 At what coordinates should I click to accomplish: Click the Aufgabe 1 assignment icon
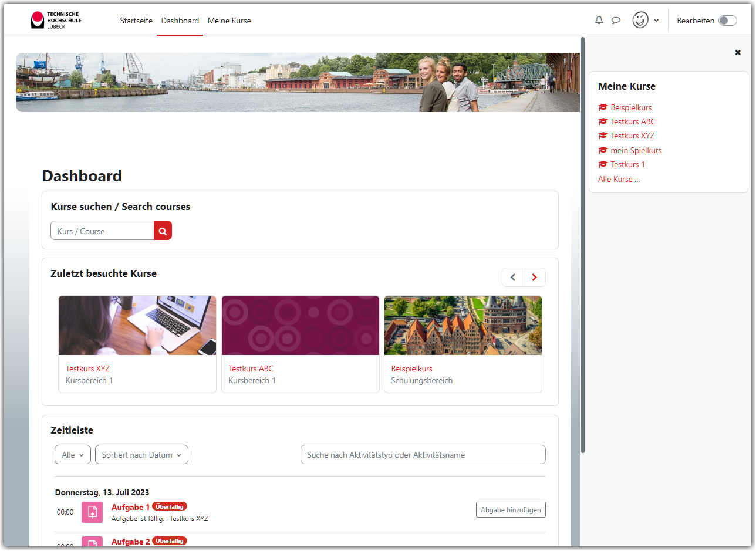point(92,512)
